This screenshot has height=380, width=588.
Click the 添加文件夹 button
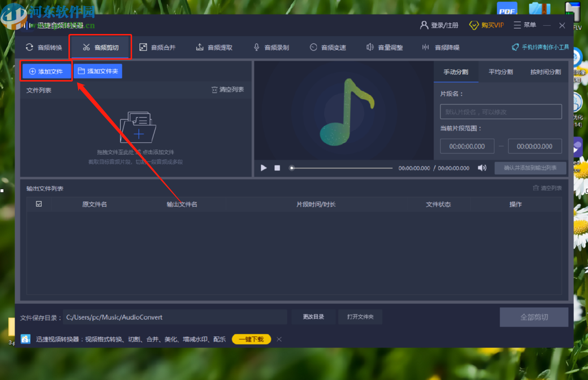point(98,71)
